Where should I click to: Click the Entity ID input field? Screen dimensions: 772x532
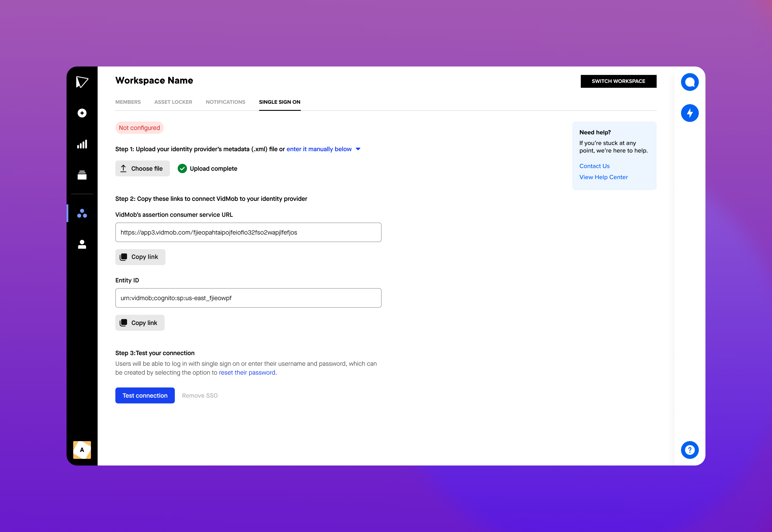click(x=248, y=298)
